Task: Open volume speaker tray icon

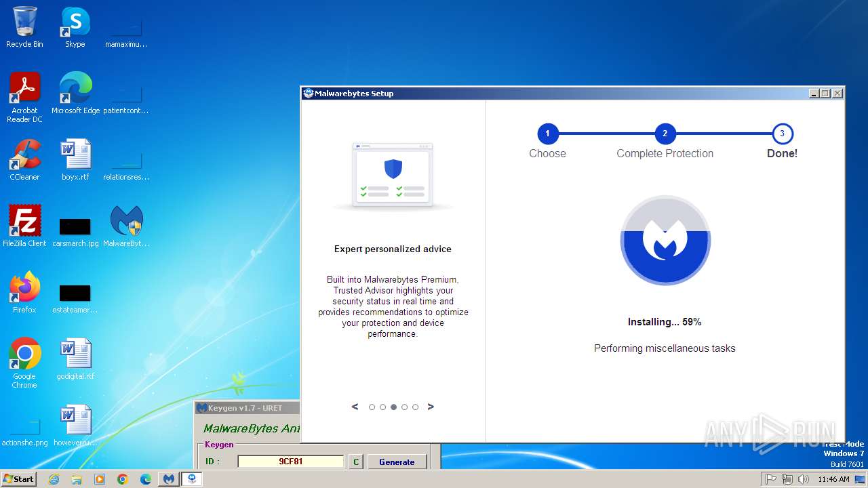Action: tap(804, 479)
